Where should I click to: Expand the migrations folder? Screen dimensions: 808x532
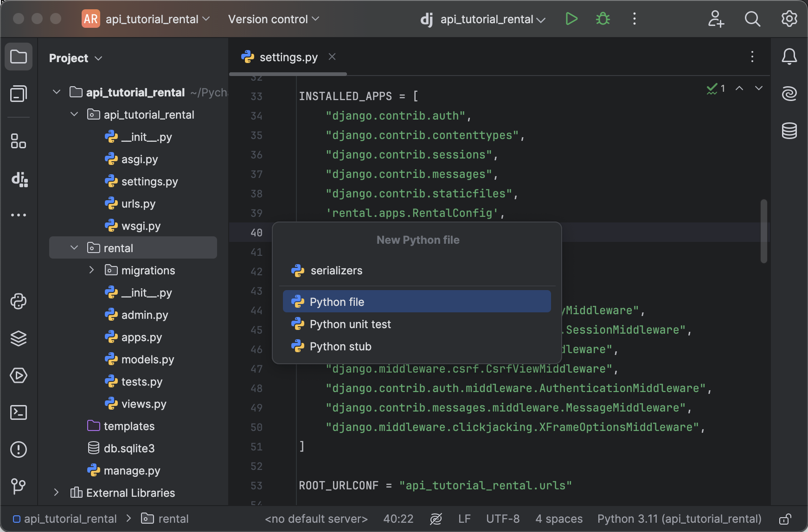click(x=91, y=270)
